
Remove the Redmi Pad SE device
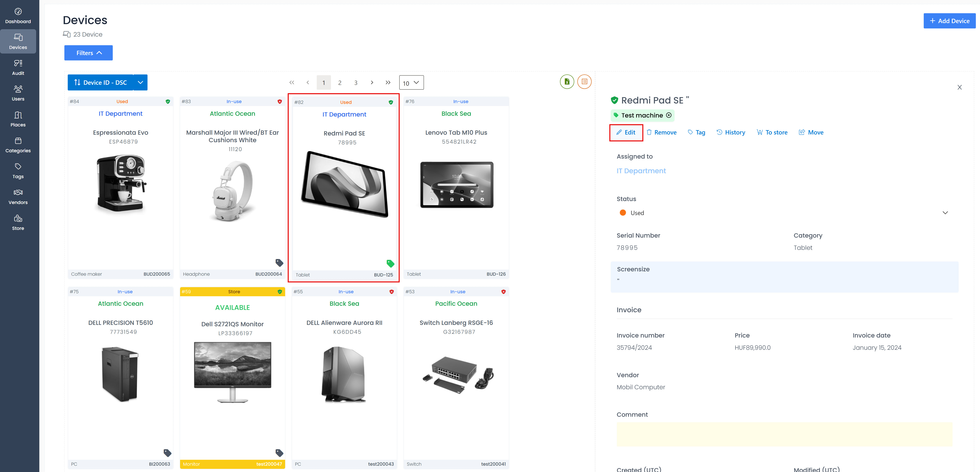[x=661, y=132]
